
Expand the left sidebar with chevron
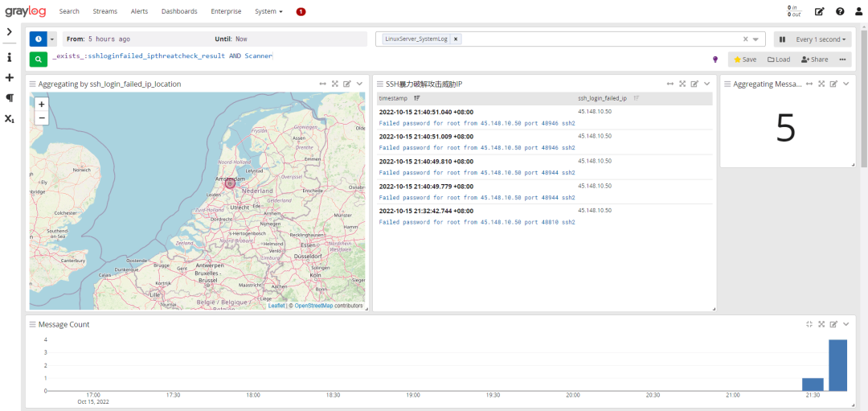10,32
